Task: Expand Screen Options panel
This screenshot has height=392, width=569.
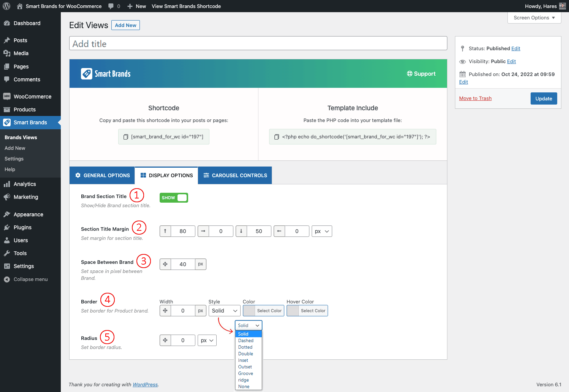Action: [534, 18]
